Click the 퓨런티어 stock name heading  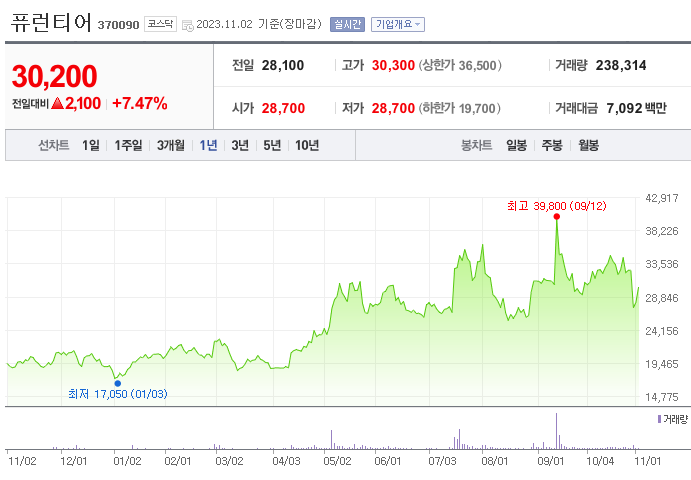51,22
